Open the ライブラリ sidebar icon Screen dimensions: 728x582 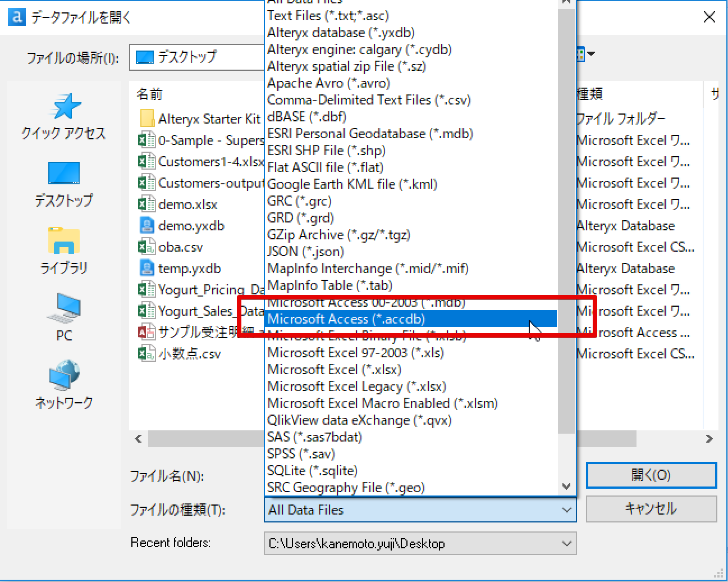point(63,245)
